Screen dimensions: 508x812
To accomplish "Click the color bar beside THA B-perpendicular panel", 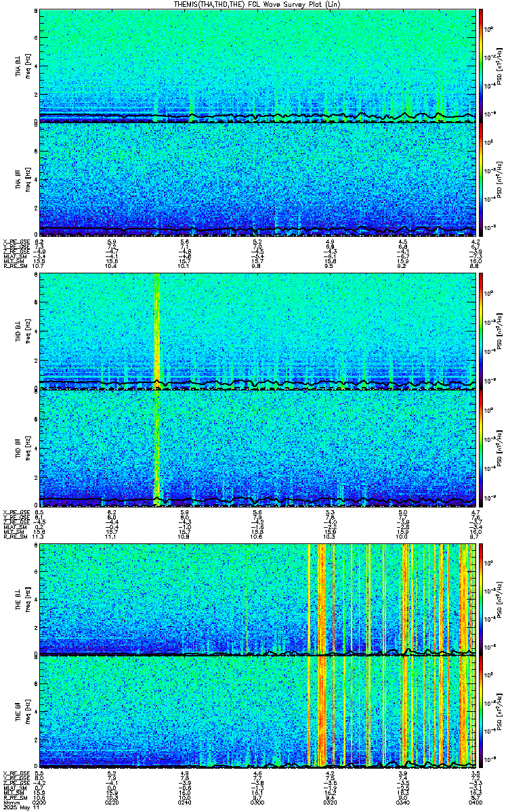I will point(482,66).
